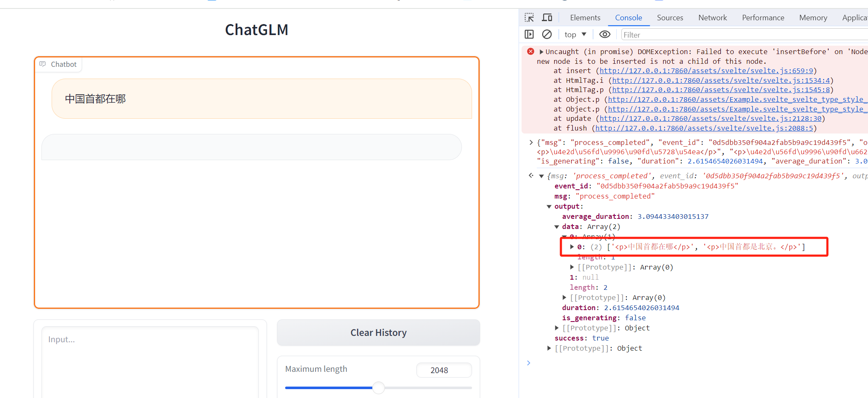Viewport: 868px width, 398px height.
Task: Open svelte.js:2128:30 link
Action: (711, 118)
